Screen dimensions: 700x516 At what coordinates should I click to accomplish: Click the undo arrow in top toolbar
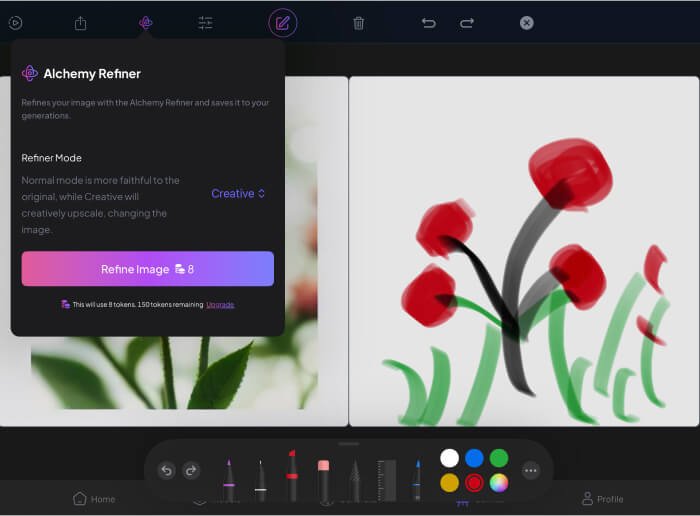coord(429,23)
